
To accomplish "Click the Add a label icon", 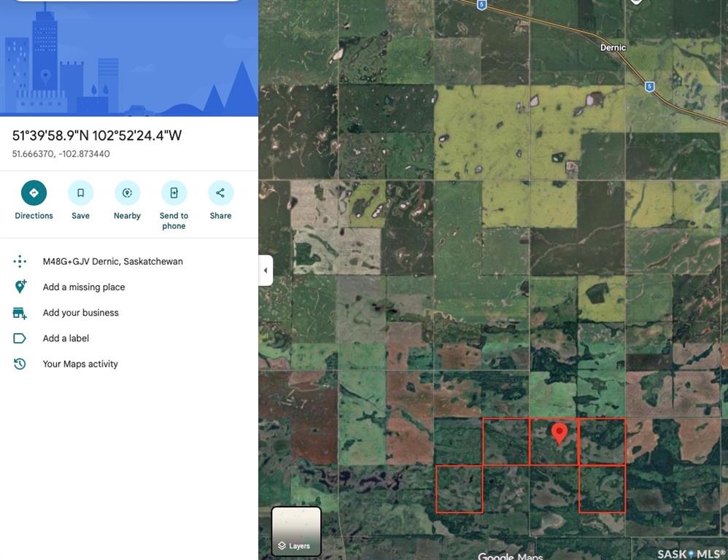I will [x=20, y=338].
